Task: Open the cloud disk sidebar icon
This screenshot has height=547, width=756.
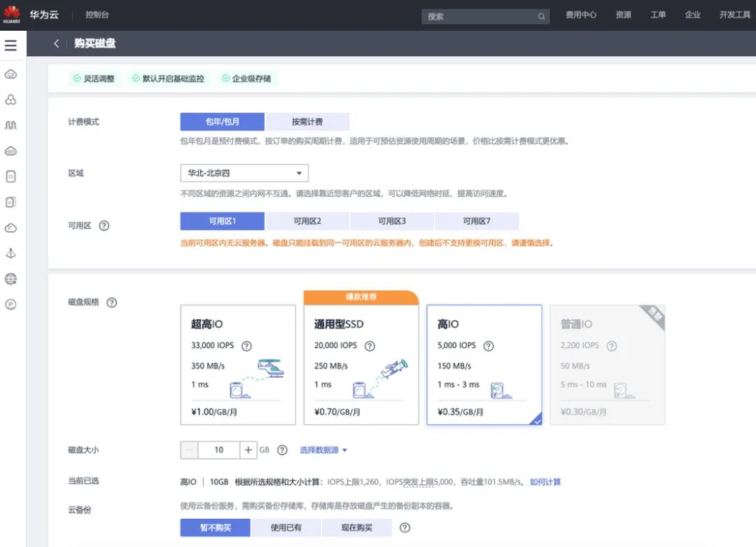Action: [x=10, y=151]
